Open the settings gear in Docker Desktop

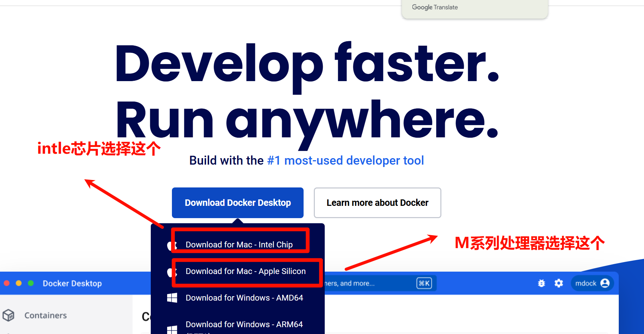tap(559, 283)
